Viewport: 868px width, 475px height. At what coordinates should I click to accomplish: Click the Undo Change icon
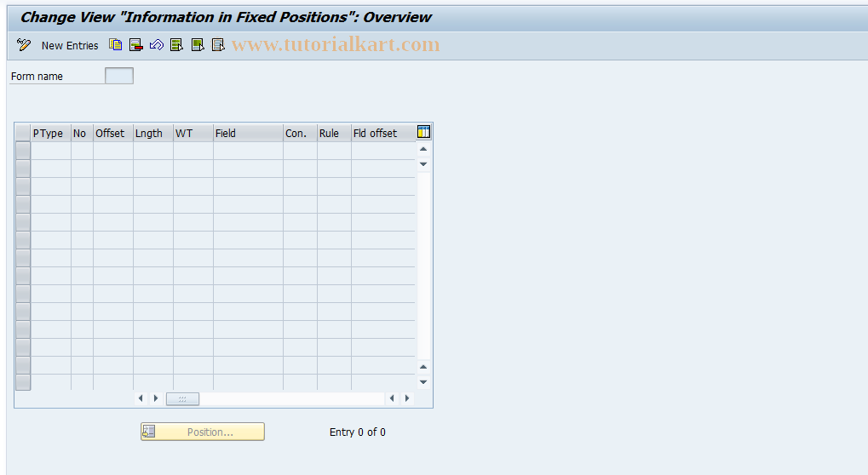tap(157, 45)
